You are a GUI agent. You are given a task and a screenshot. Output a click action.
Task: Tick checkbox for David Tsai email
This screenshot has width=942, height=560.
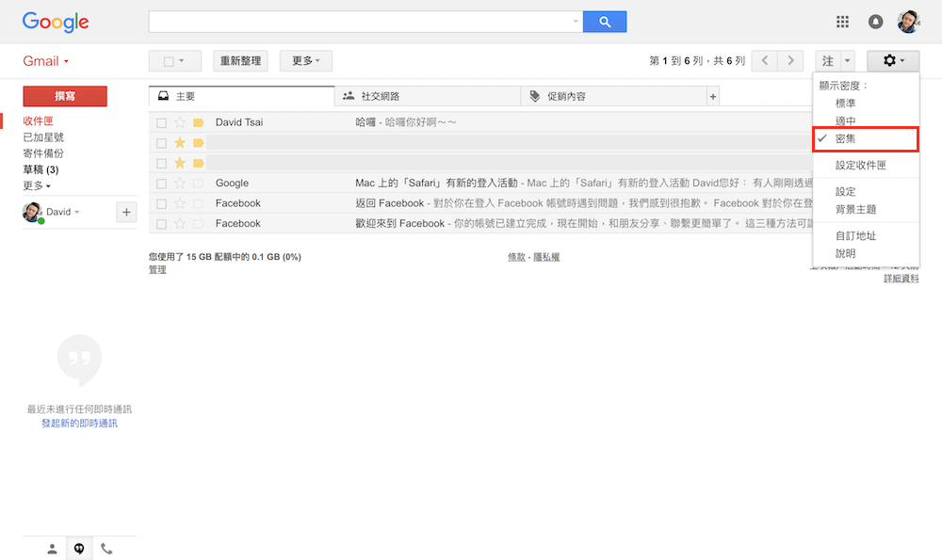tap(162, 122)
